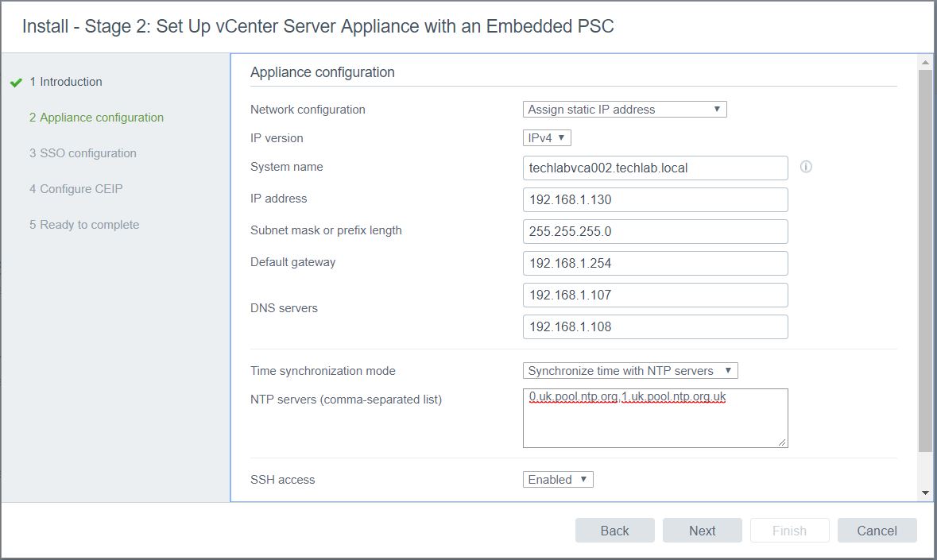Open the IP version dropdown
The image size is (937, 560).
[547, 138]
